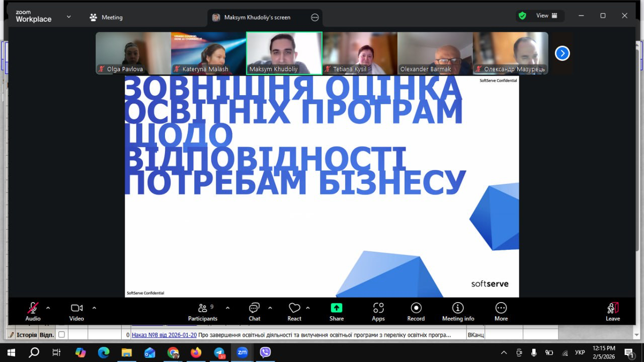This screenshot has width=644, height=362.
Task: Switch to the Meeting tab
Action: pos(106,17)
